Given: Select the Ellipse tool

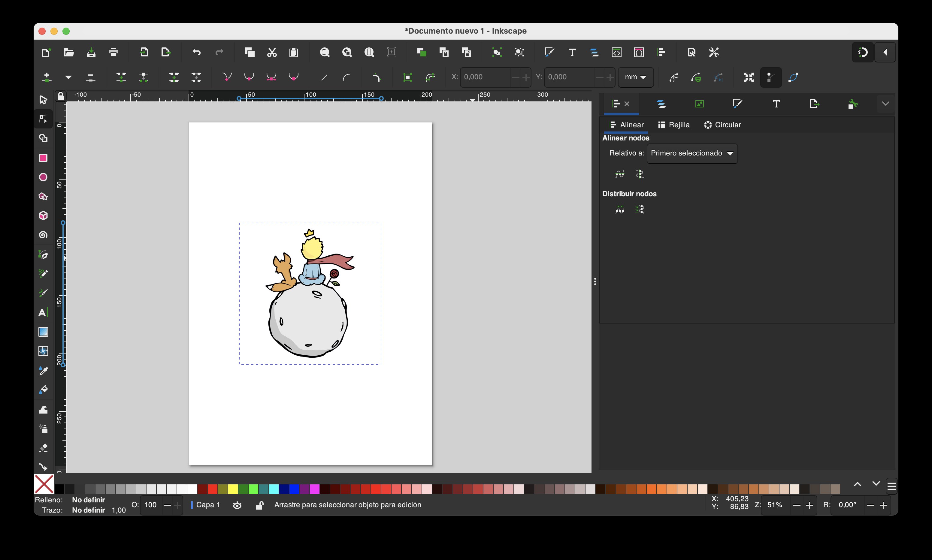Looking at the screenshot, I should click(x=43, y=177).
